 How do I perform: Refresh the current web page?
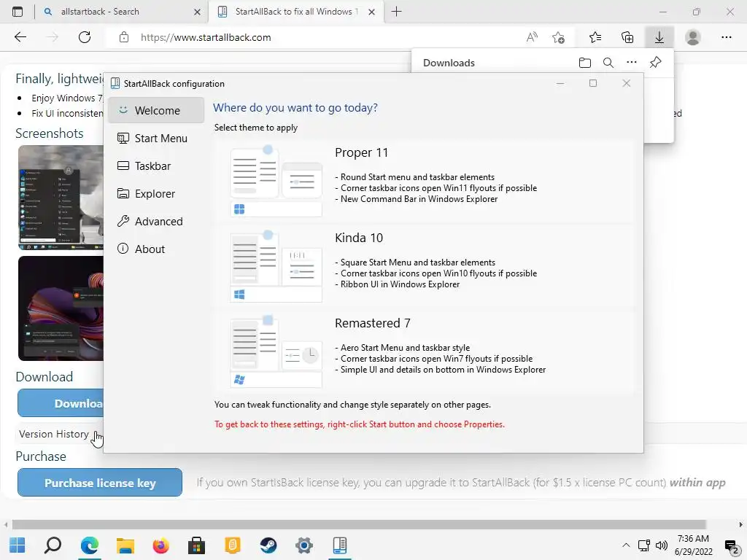85,37
